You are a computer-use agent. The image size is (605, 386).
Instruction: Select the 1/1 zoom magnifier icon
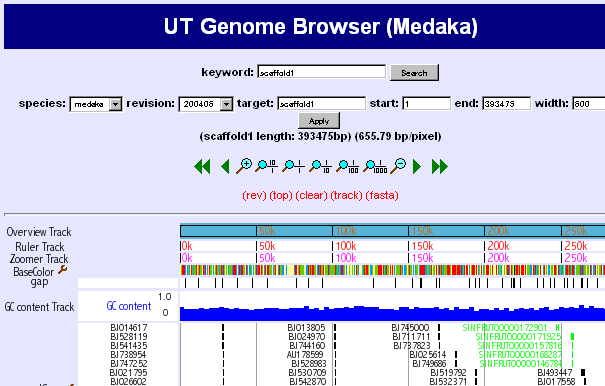click(293, 166)
